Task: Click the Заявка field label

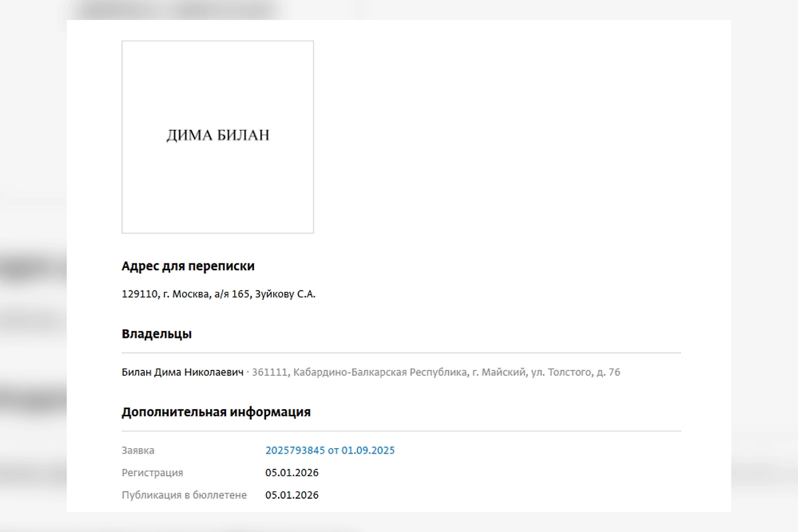Action: pyautogui.click(x=138, y=450)
